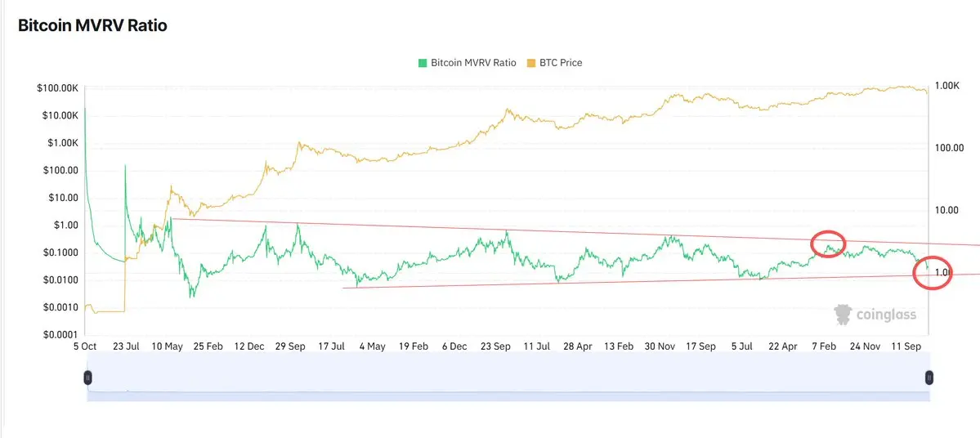Image resolution: width=980 pixels, height=438 pixels.
Task: Click the 30 Nov x-axis label
Action: pyautogui.click(x=660, y=346)
